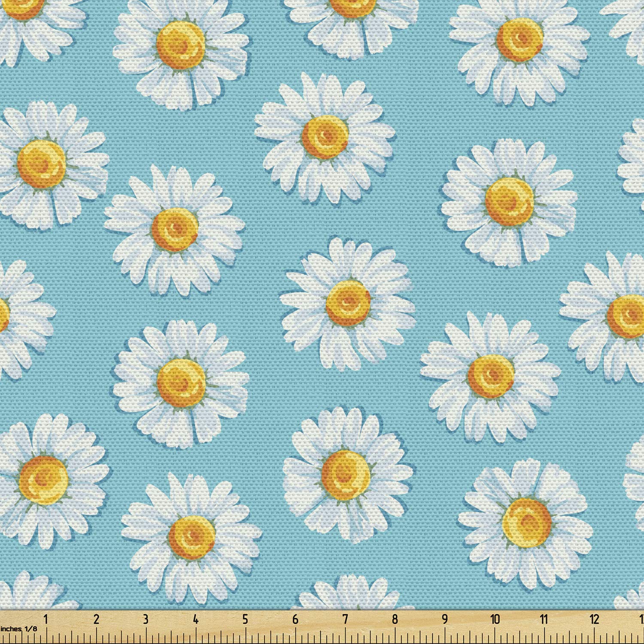Click the number 11 on the ruler

(544, 619)
